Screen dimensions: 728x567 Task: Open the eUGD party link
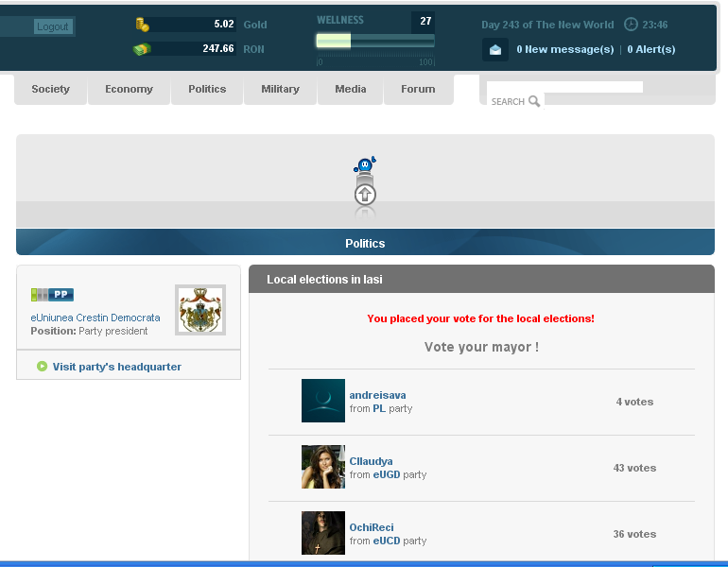[x=387, y=474]
